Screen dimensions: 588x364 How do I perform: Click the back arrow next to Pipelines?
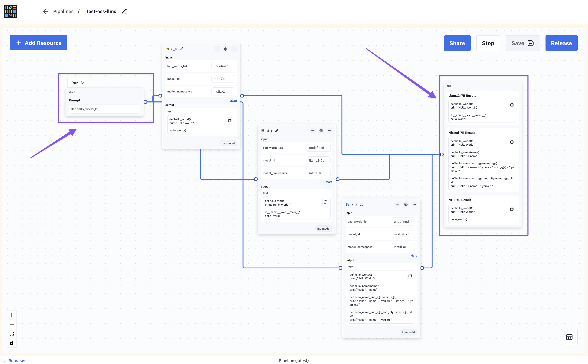click(x=45, y=11)
